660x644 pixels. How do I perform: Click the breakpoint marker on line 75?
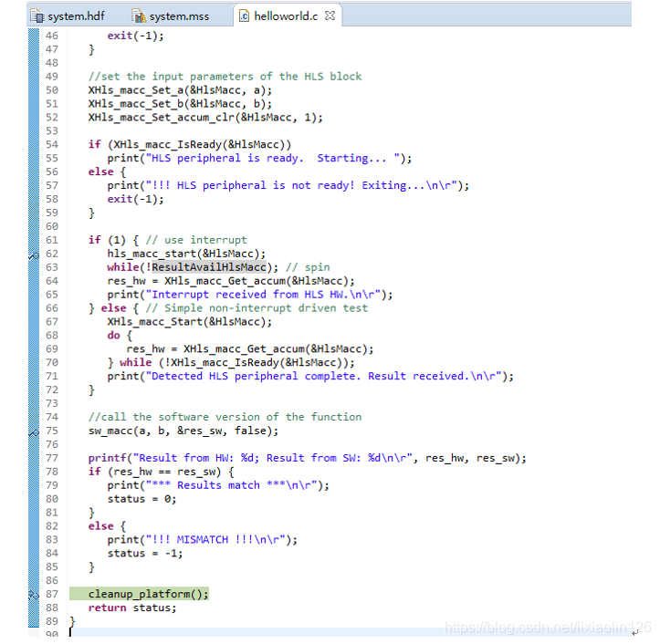click(34, 432)
